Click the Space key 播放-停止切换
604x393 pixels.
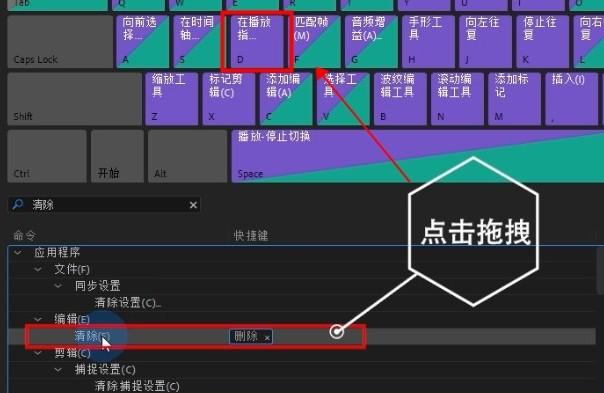[x=418, y=156]
